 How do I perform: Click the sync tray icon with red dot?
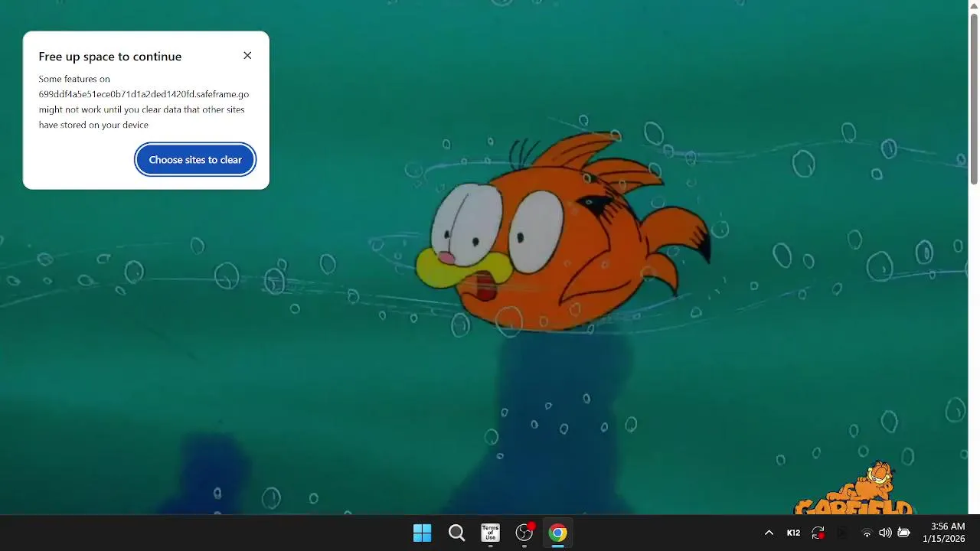[x=818, y=533]
